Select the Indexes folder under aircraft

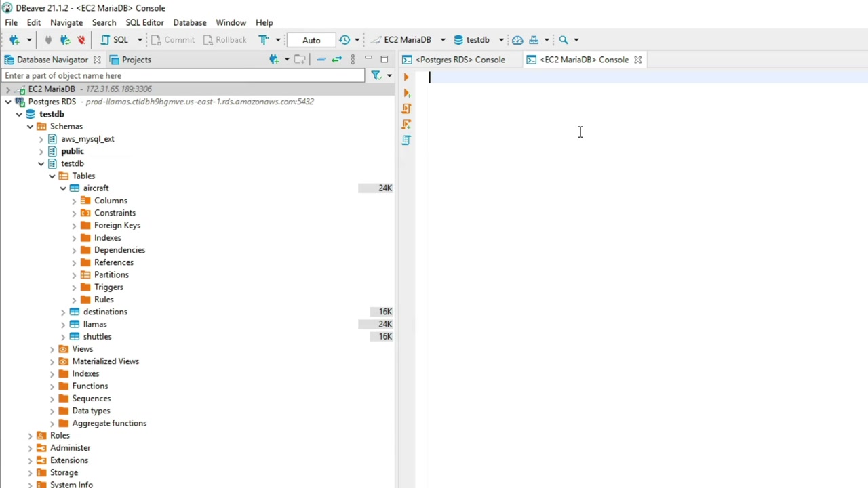click(x=108, y=238)
